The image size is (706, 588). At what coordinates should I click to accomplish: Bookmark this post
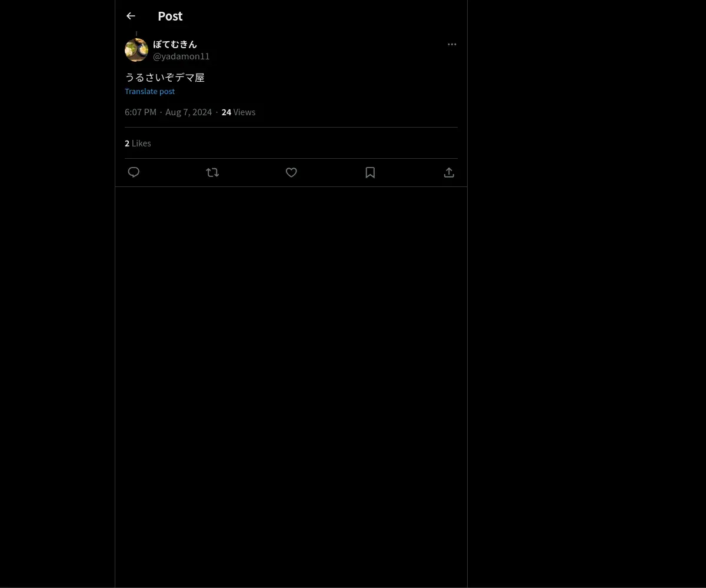click(x=370, y=172)
